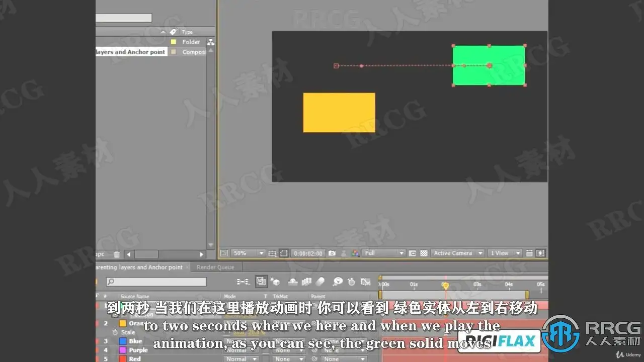Click the yellow Folder label swatch
644x362 pixels.
tap(174, 42)
